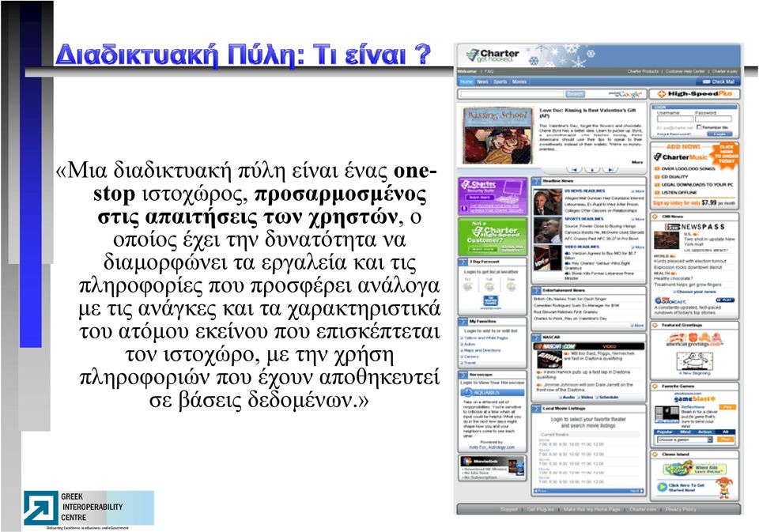Click the Video Headlines heading

(581, 247)
